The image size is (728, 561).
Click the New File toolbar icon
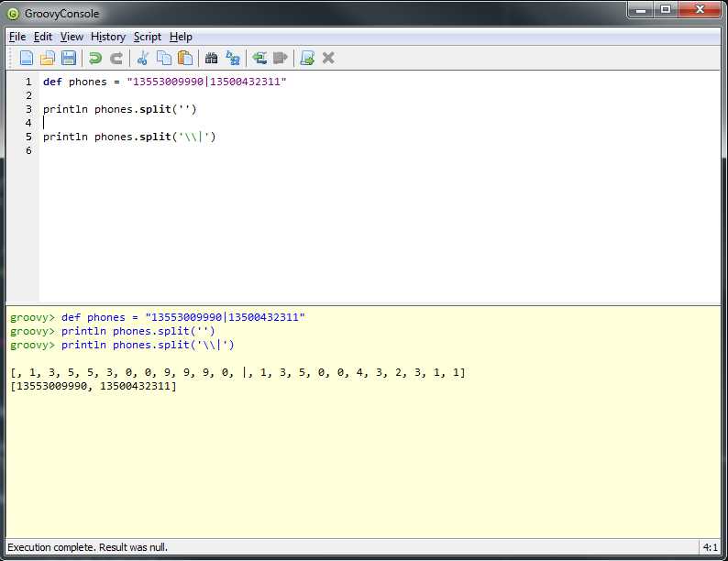27,58
